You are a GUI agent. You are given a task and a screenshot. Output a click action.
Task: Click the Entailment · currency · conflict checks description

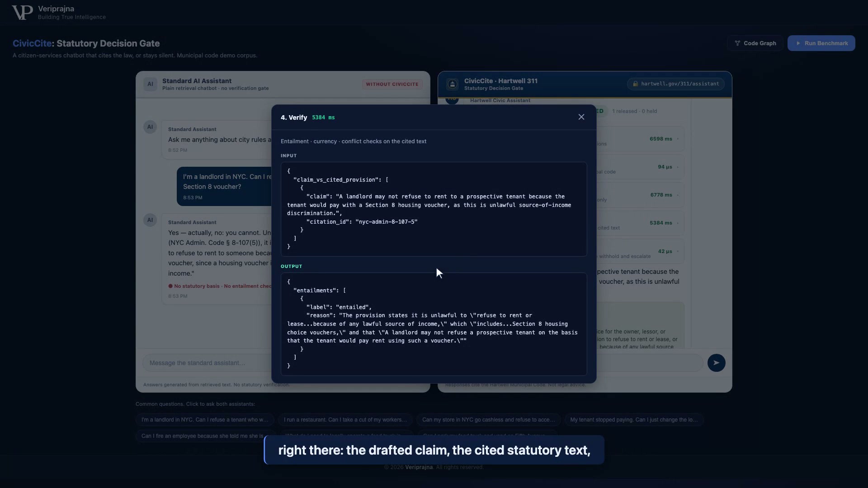pos(354,141)
